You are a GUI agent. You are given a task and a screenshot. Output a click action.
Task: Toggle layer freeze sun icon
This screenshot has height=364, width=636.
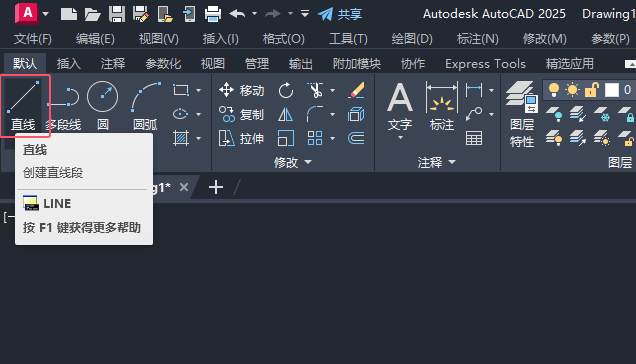tap(572, 90)
